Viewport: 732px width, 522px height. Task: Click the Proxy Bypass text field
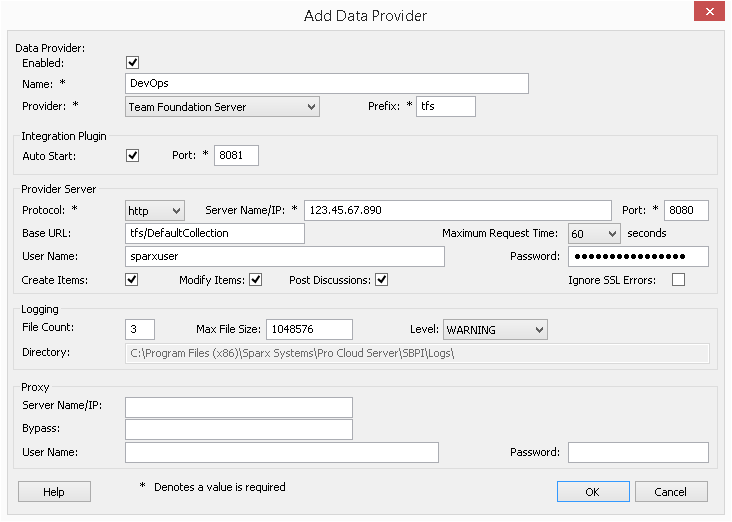coord(238,429)
